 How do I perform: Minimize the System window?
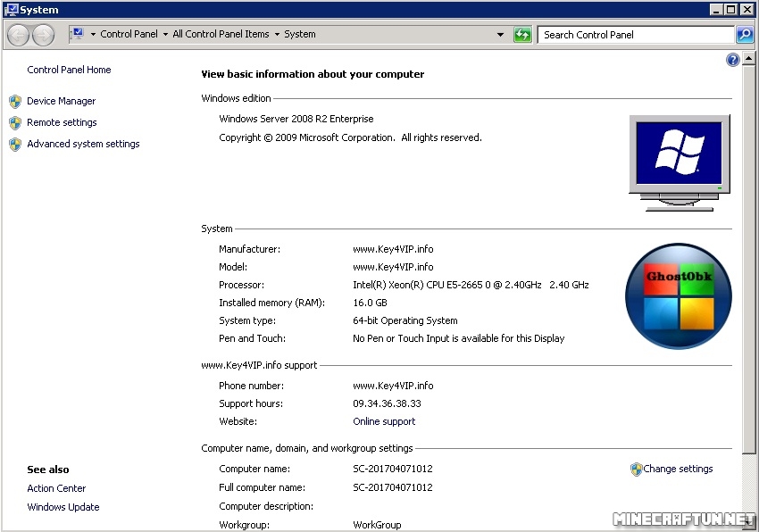click(716, 9)
